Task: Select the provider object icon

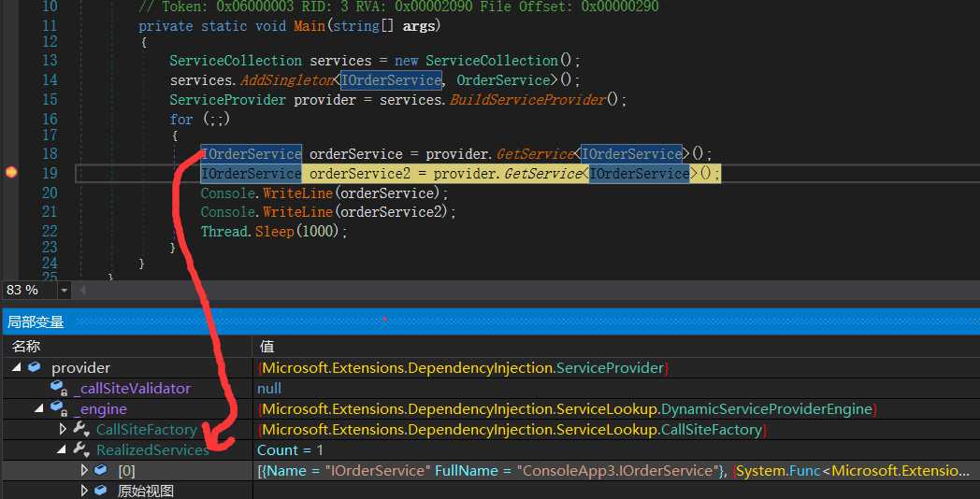Action: [35, 367]
